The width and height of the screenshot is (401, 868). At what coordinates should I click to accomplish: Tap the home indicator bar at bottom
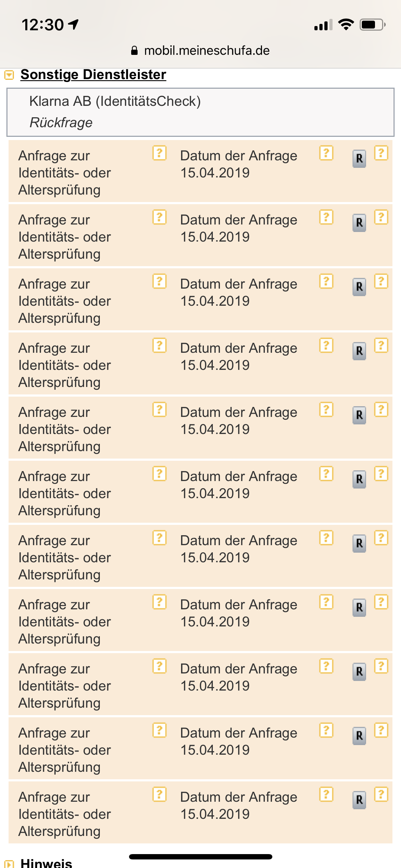coord(201,857)
